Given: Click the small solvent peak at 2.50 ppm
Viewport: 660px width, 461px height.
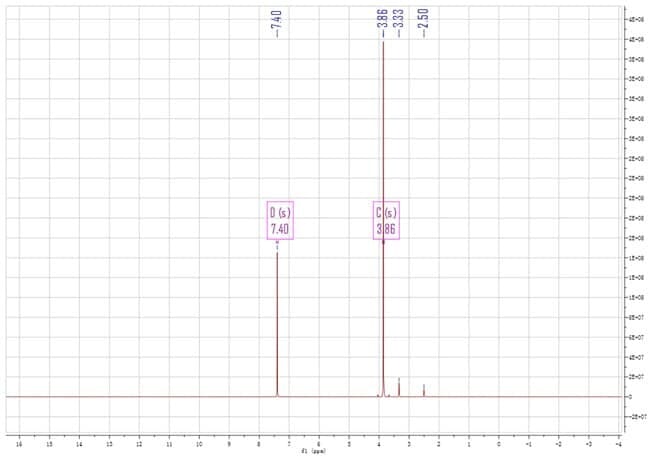Looking at the screenshot, I should click(424, 390).
